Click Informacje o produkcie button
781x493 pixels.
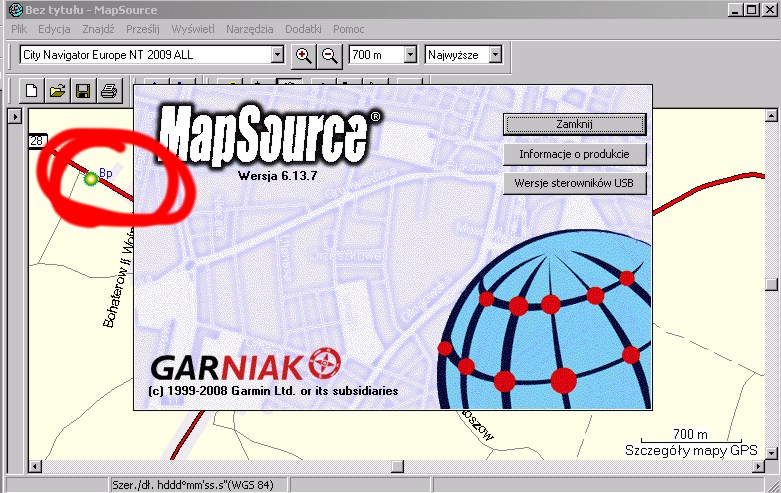click(574, 154)
